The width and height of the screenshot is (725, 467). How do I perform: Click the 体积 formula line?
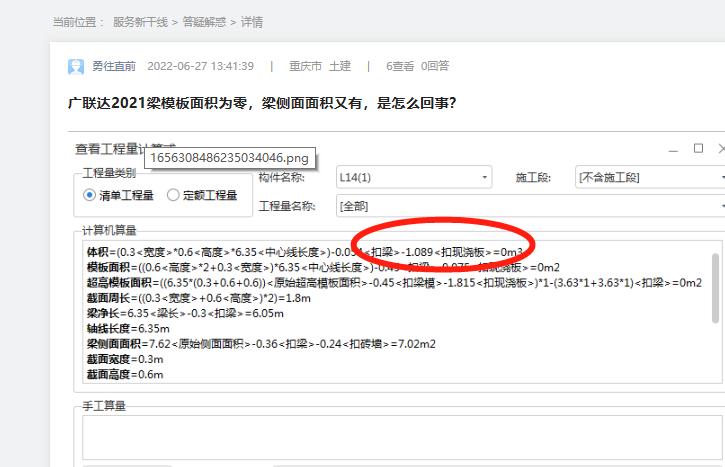coord(305,252)
